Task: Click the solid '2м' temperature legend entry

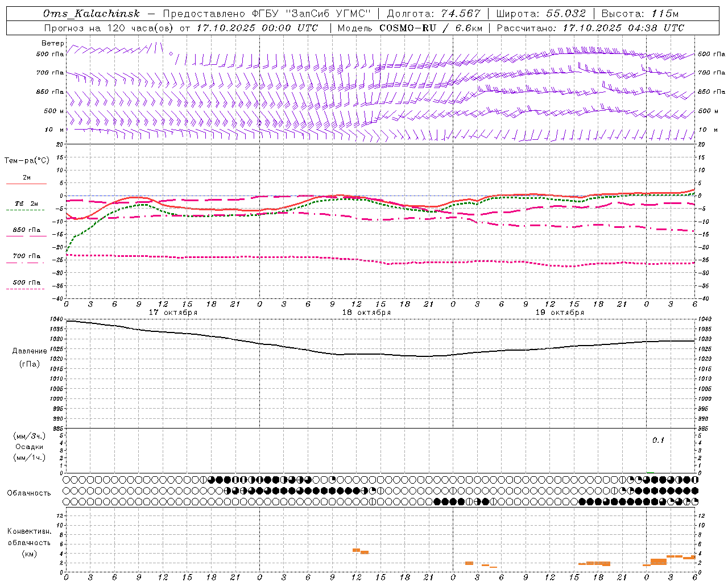Action: (x=26, y=178)
